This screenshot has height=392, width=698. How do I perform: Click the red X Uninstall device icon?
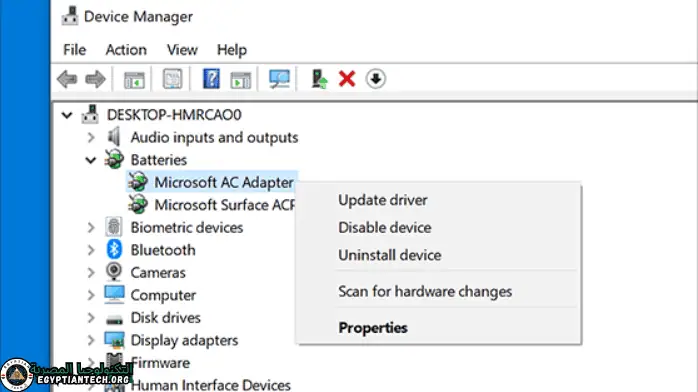coord(347,79)
